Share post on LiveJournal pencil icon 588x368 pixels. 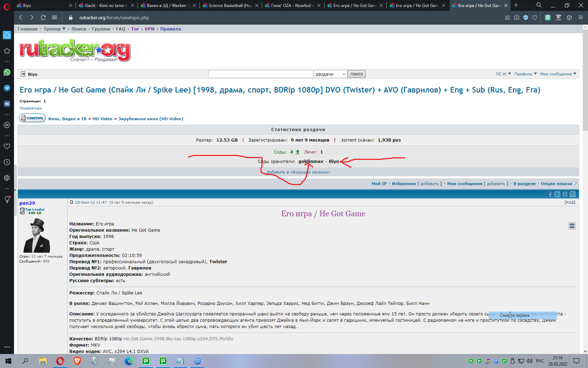pos(573,194)
